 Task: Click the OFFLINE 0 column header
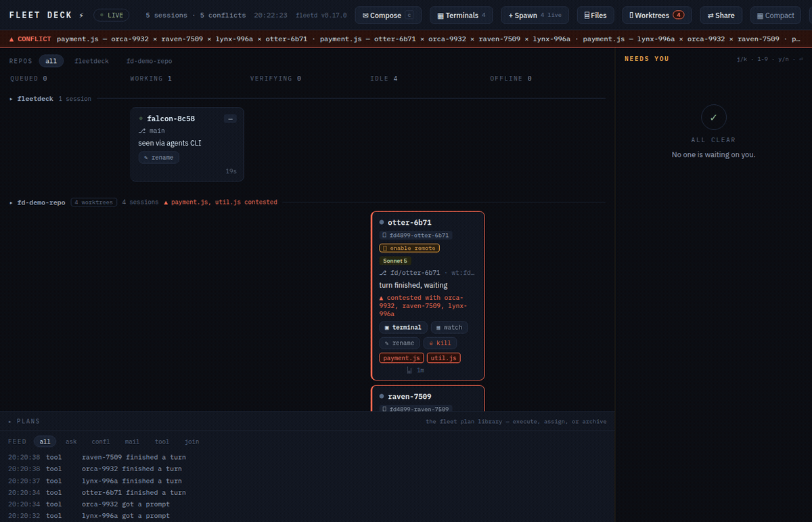[x=511, y=79]
